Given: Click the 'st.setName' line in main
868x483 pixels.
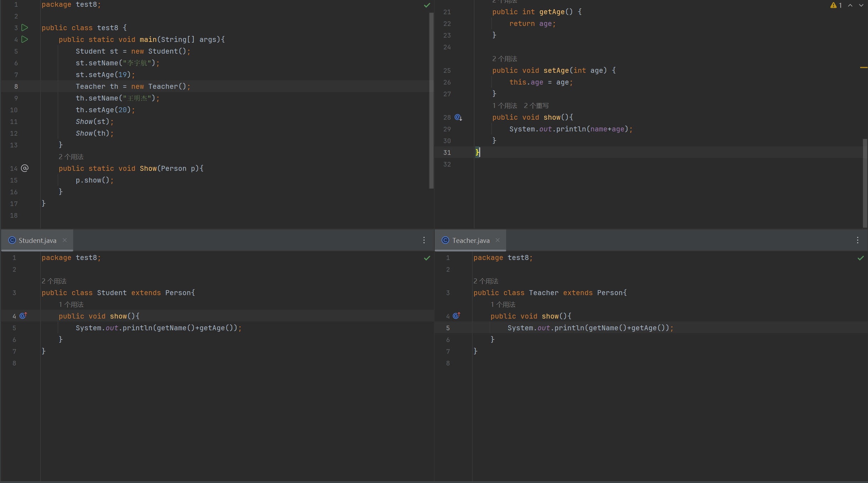Looking at the screenshot, I should pos(118,63).
